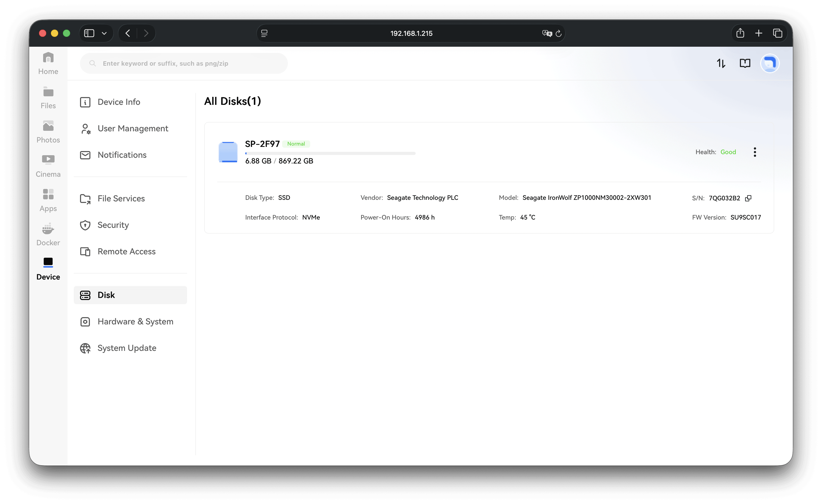Open the Apps section

tap(48, 200)
